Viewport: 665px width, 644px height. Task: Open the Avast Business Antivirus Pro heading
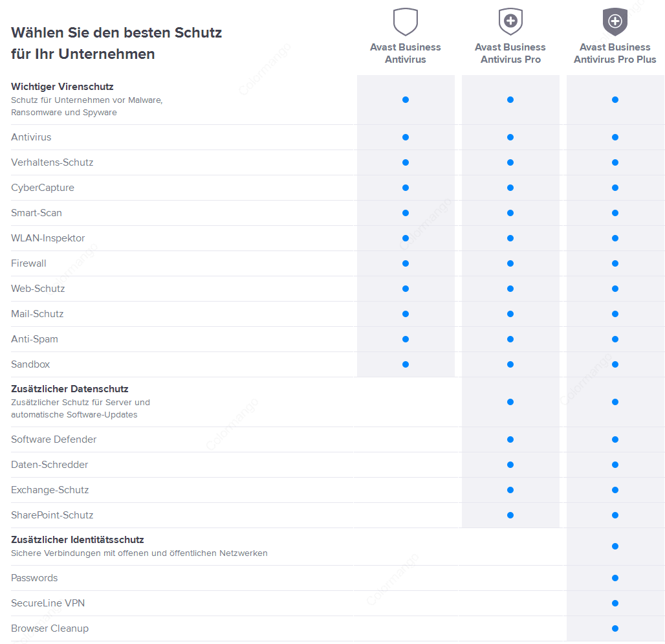pyautogui.click(x=510, y=53)
